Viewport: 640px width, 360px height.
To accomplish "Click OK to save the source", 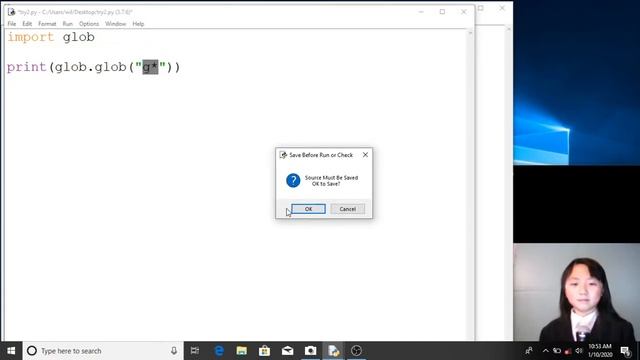I will 308,209.
